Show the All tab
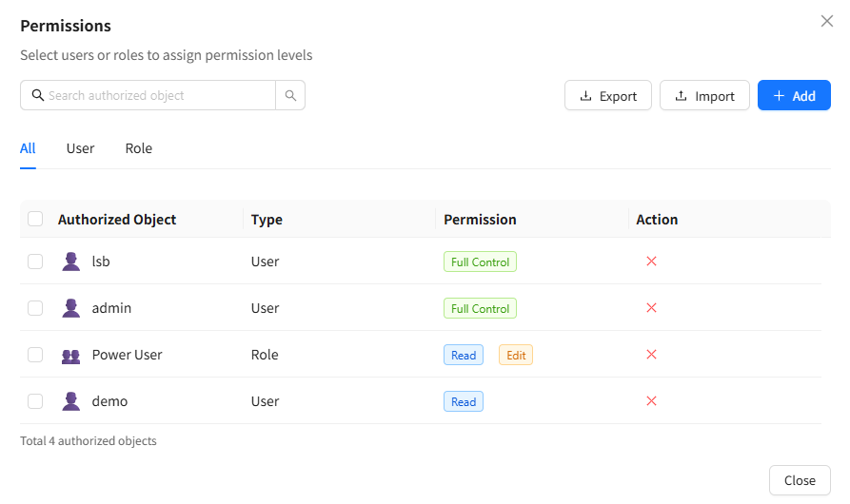Viewport: 850px width, 504px height. [x=28, y=148]
